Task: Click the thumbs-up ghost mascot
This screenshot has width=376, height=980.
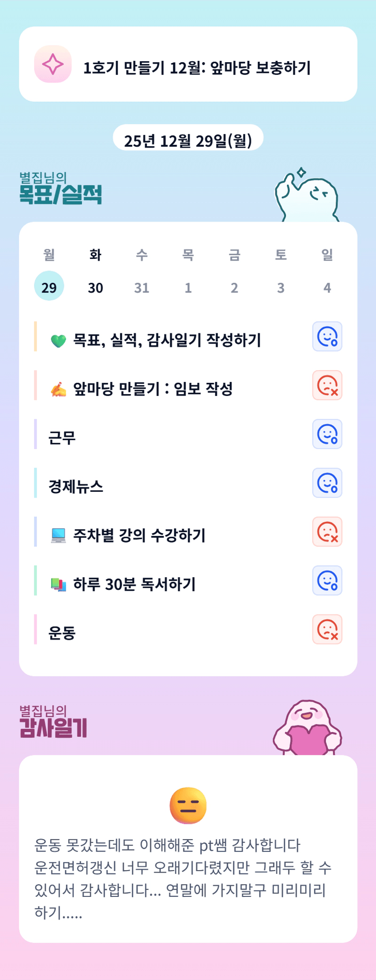Action: click(x=307, y=195)
